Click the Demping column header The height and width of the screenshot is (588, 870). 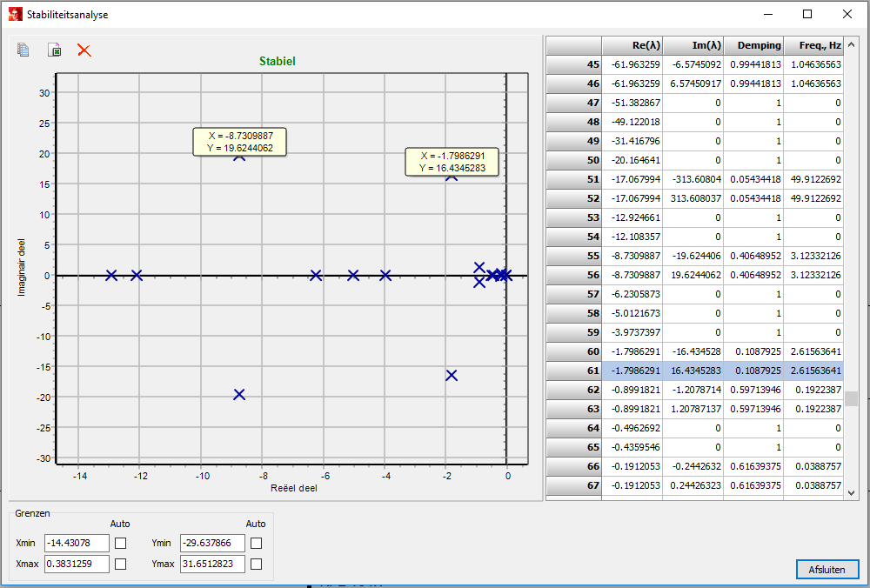[753, 45]
